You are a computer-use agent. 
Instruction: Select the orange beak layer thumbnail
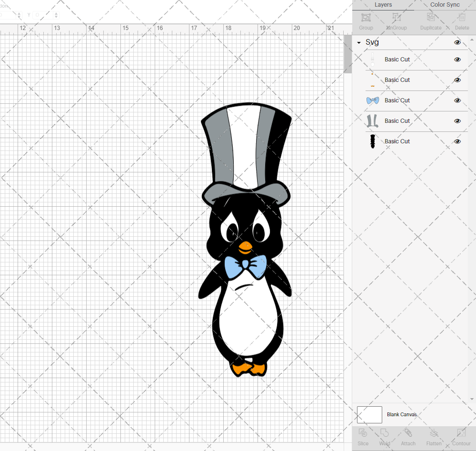(x=373, y=80)
